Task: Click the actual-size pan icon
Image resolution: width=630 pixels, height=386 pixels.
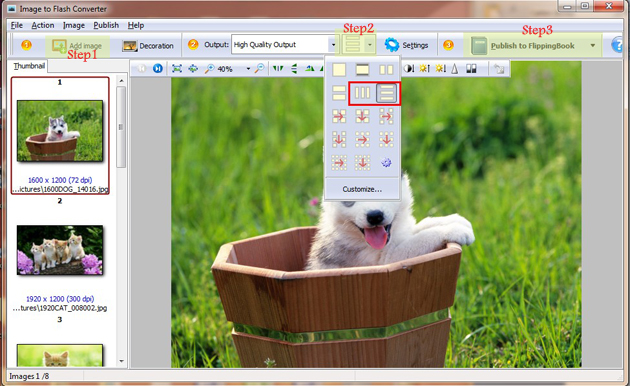Action: (x=193, y=69)
